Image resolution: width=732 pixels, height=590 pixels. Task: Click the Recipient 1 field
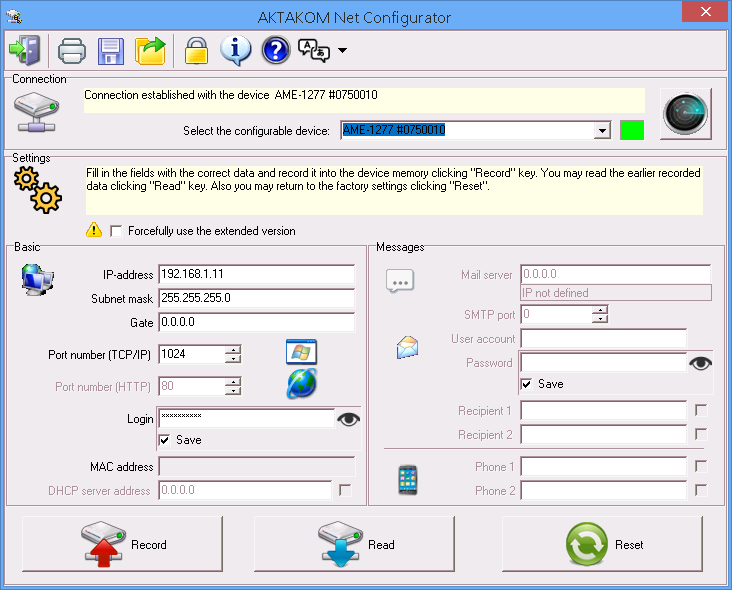(x=604, y=410)
